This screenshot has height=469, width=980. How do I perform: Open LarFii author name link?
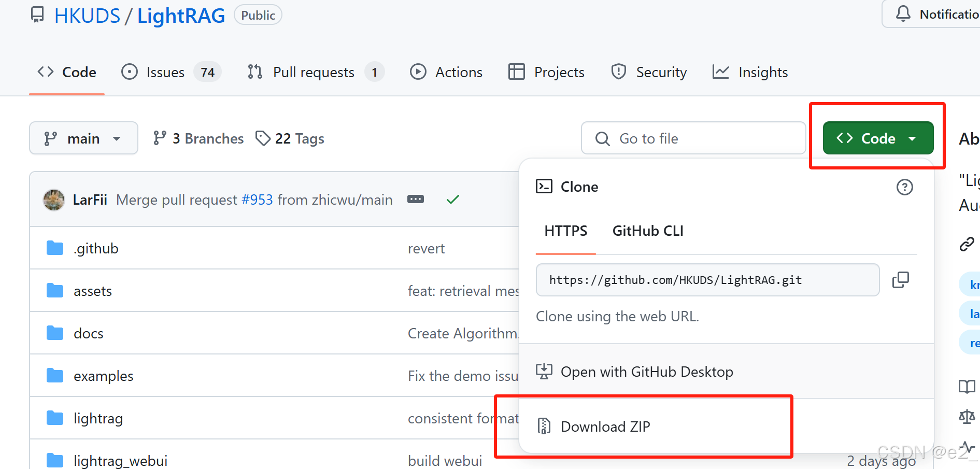click(x=90, y=200)
